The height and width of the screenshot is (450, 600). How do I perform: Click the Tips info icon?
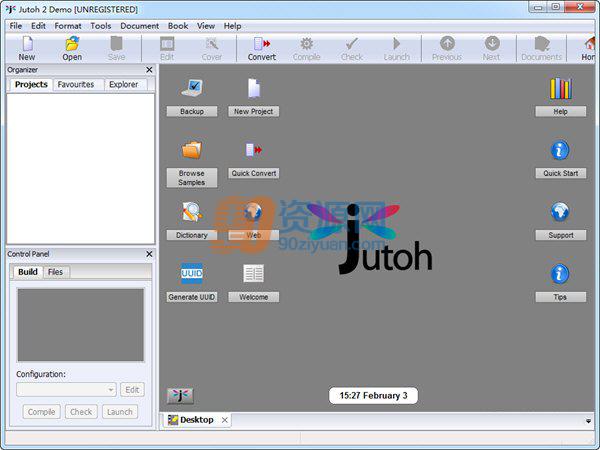coord(560,274)
